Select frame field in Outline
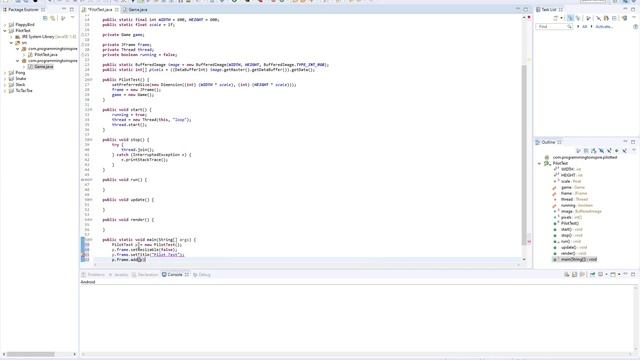 (x=570, y=193)
